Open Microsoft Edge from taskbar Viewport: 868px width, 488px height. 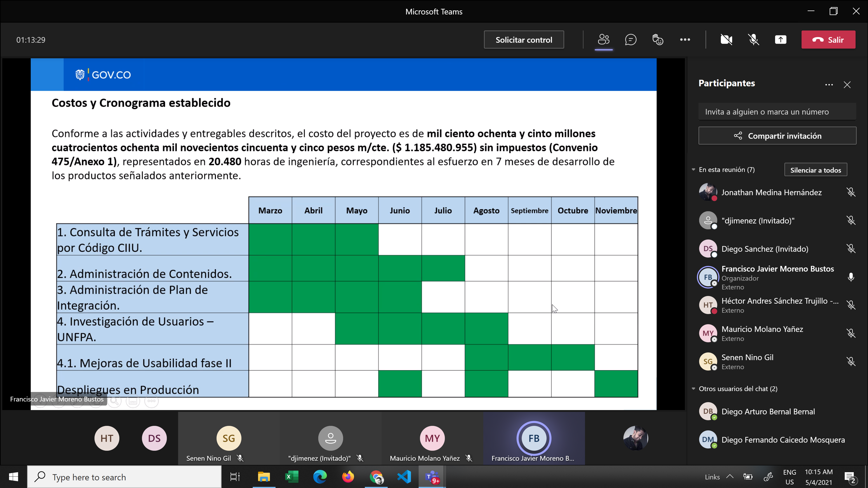[320, 477]
